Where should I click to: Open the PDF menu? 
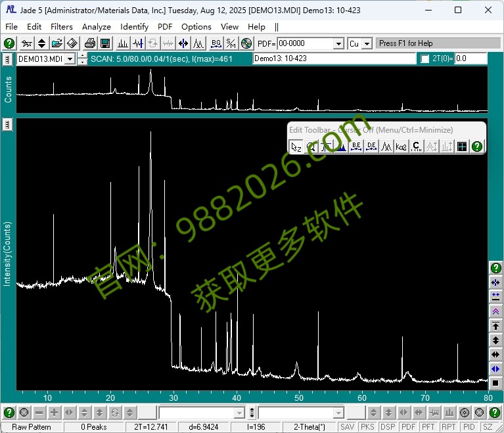coord(165,27)
